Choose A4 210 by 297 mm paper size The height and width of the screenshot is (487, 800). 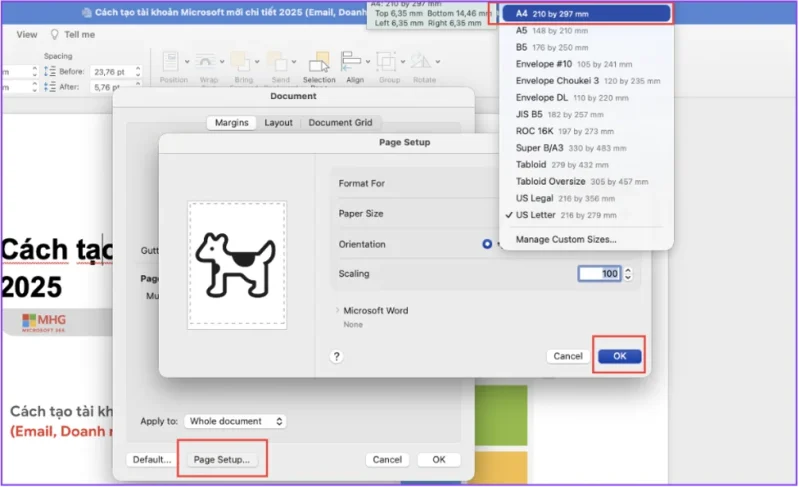585,14
